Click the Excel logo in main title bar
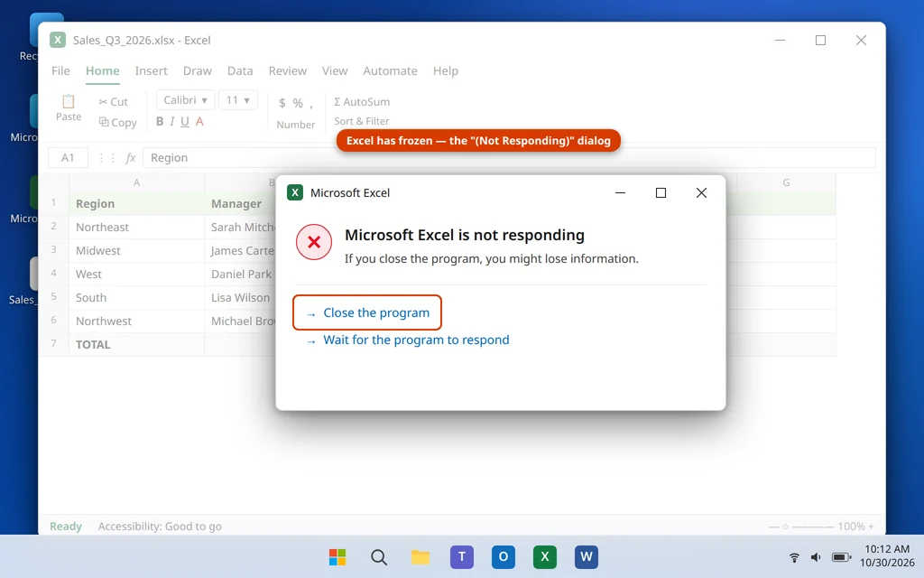The image size is (924, 578). (58, 40)
